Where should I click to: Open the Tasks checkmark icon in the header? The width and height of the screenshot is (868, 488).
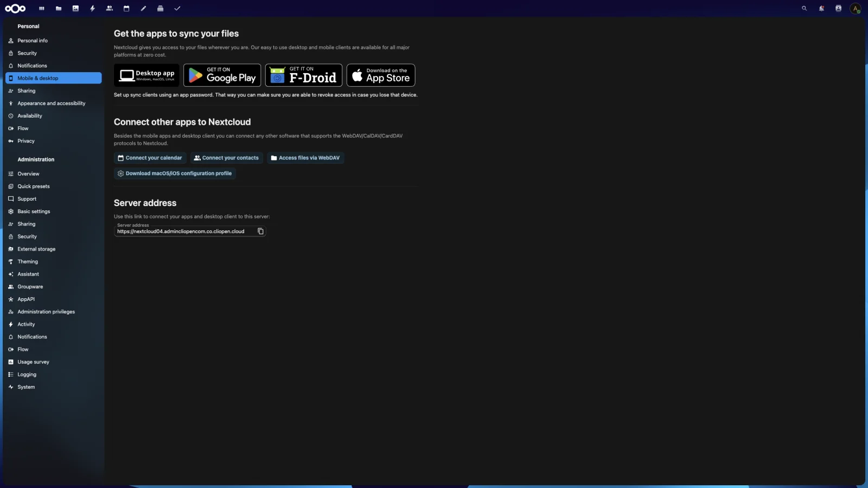point(177,9)
